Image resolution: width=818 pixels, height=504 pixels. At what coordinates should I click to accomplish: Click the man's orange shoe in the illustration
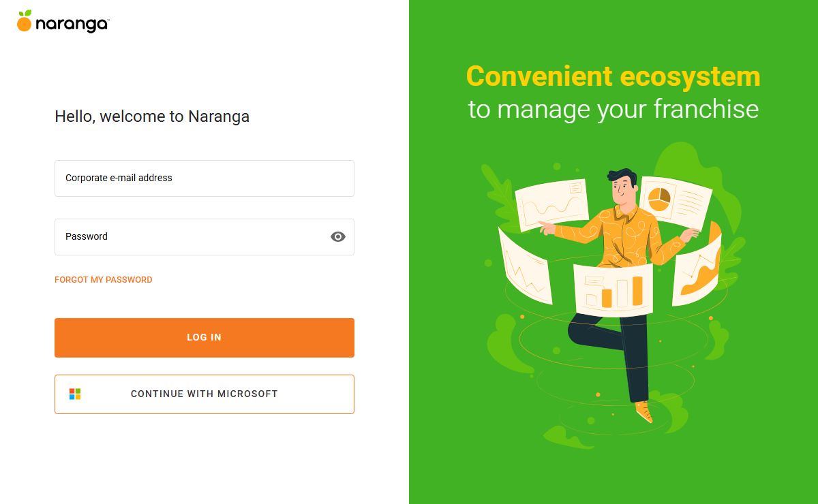tap(643, 411)
